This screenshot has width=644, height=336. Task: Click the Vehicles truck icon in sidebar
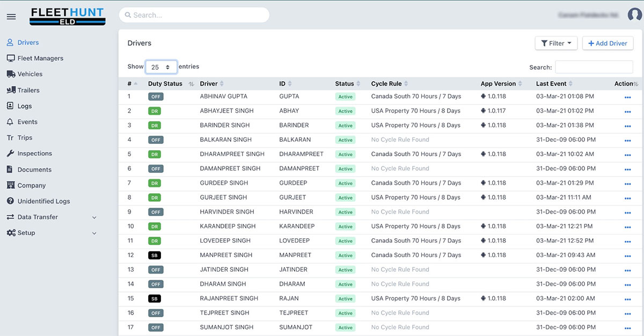coord(11,74)
